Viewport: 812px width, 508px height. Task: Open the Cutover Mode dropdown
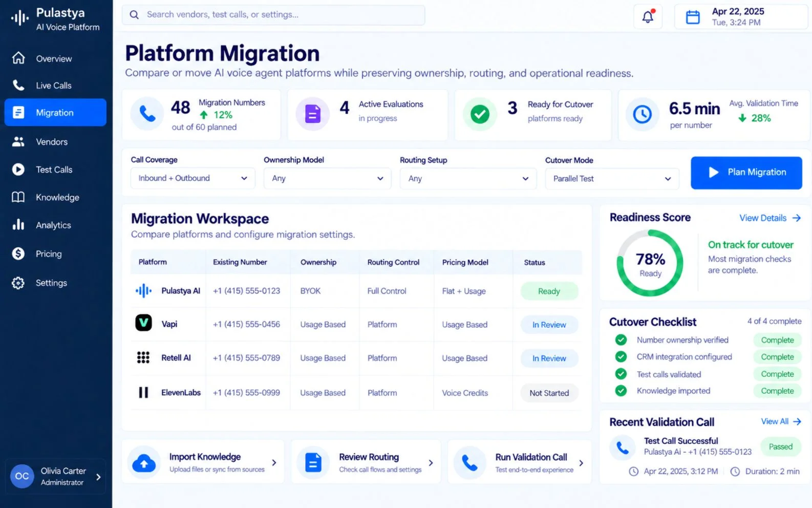[x=612, y=179]
